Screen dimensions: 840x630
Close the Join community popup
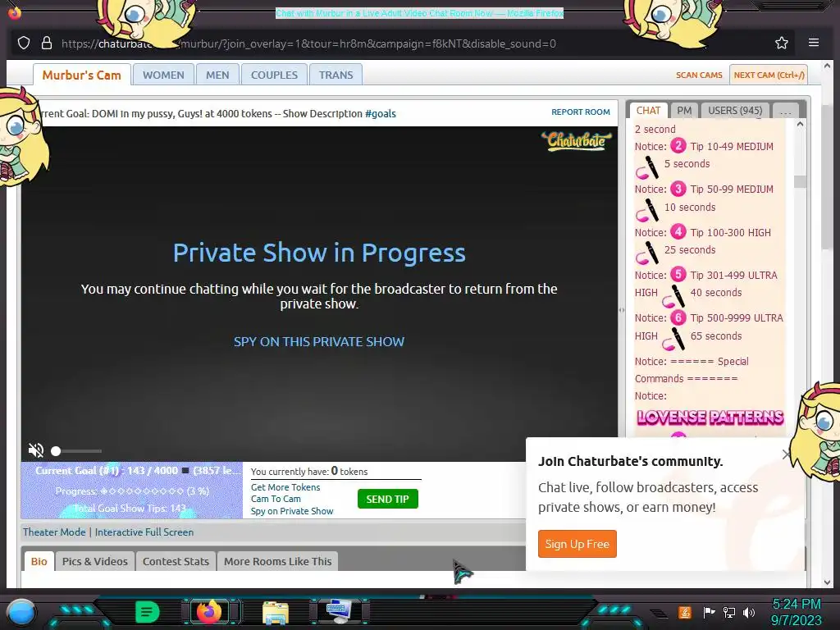pyautogui.click(x=786, y=454)
